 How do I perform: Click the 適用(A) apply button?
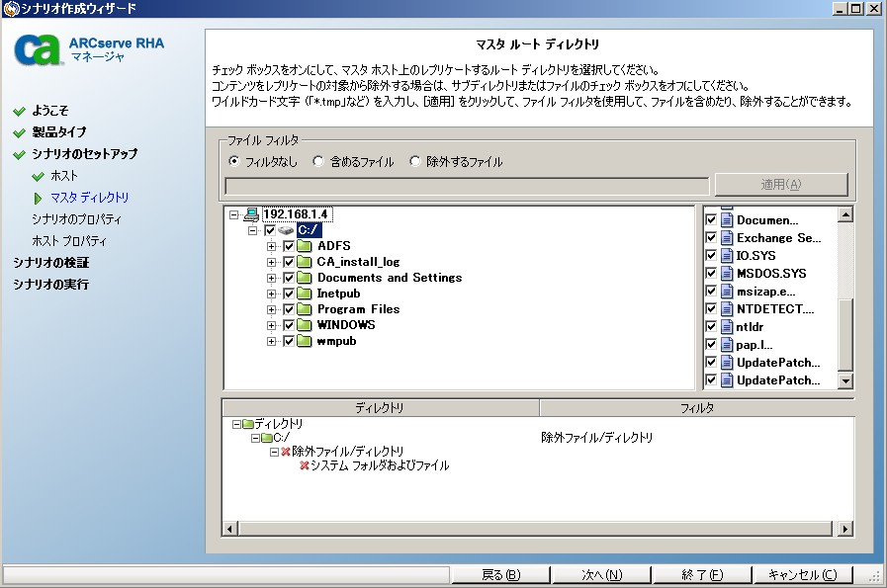tap(781, 185)
